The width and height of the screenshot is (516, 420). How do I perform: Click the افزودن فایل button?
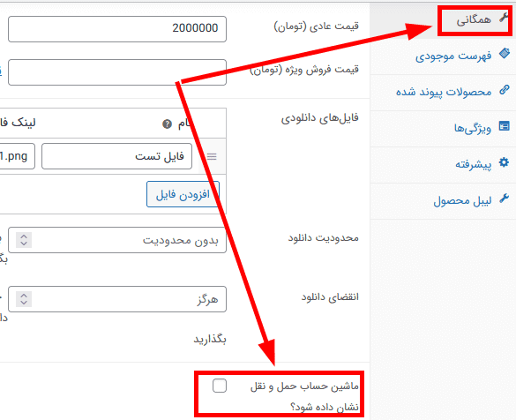coord(183,194)
